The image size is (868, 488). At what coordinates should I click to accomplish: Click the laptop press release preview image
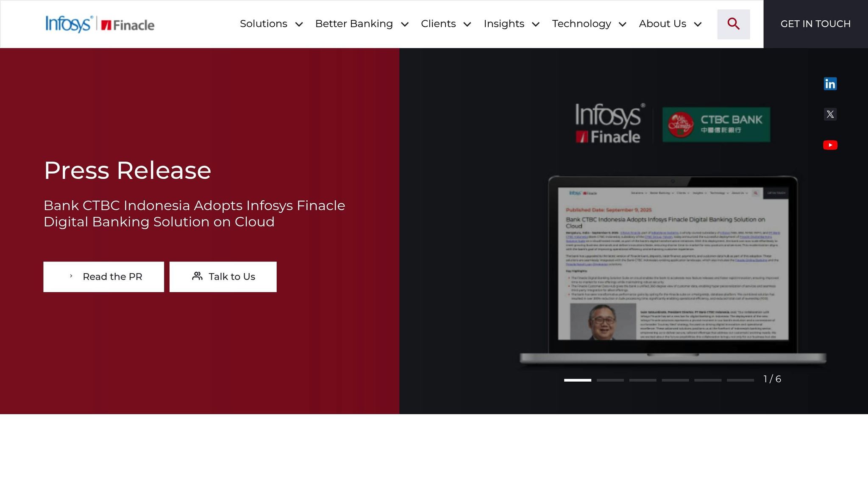click(673, 269)
